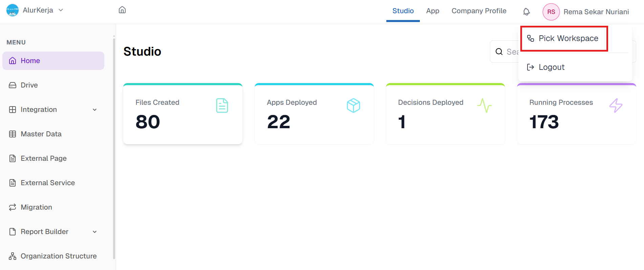The image size is (644, 270).
Task: Go to home via top bar house icon
Action: 122,10
